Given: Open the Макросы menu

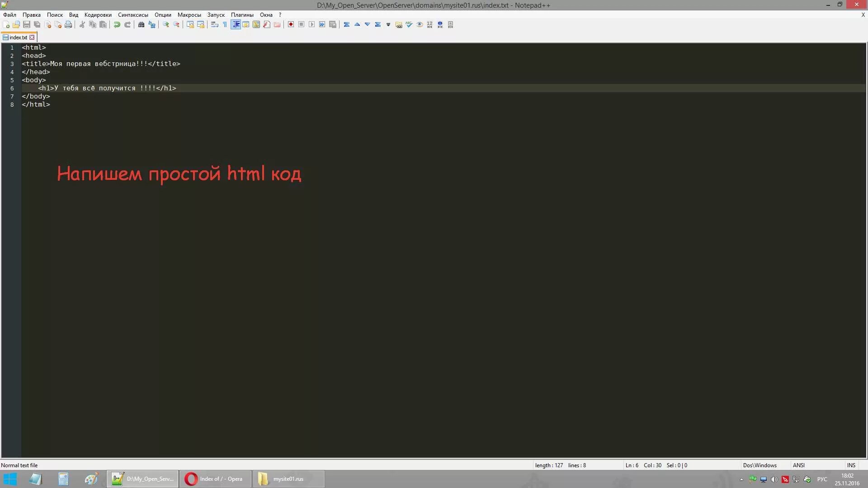Looking at the screenshot, I should (189, 15).
